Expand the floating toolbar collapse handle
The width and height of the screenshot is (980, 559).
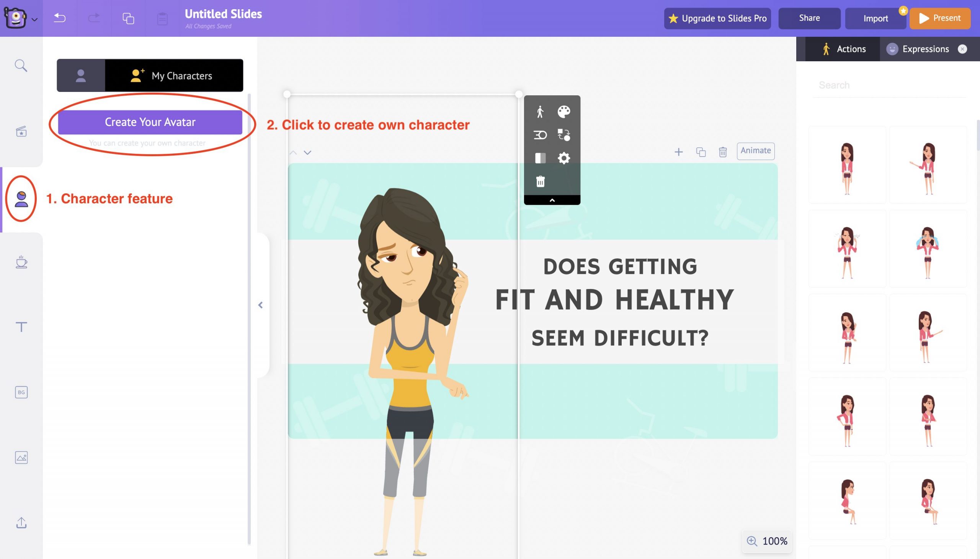click(x=552, y=199)
